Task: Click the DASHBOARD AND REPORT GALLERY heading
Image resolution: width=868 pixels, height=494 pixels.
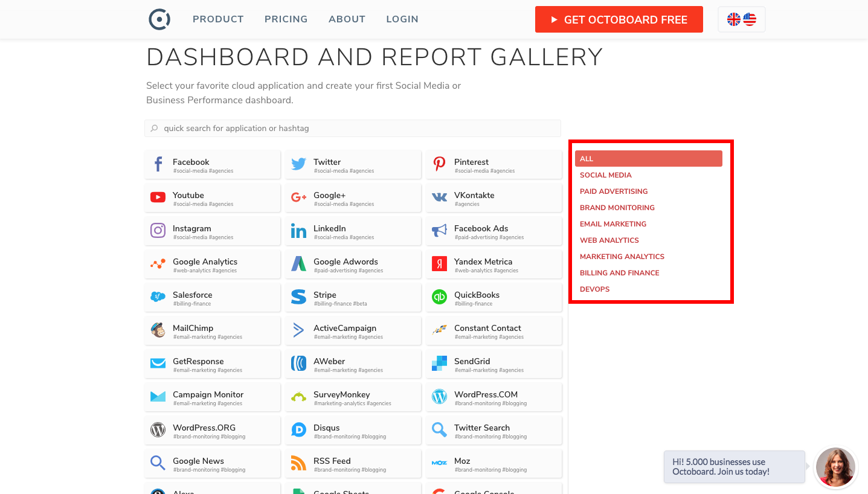Action: pos(375,57)
